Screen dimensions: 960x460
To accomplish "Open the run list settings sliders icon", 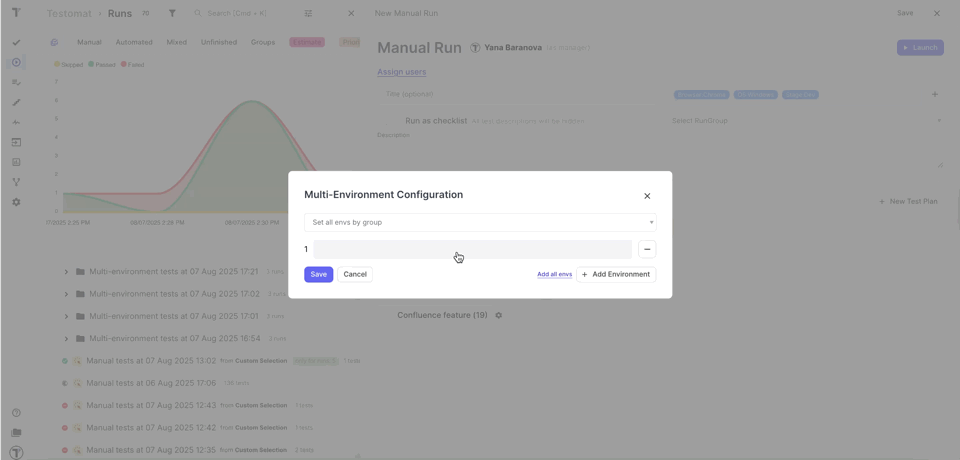I will tap(308, 14).
